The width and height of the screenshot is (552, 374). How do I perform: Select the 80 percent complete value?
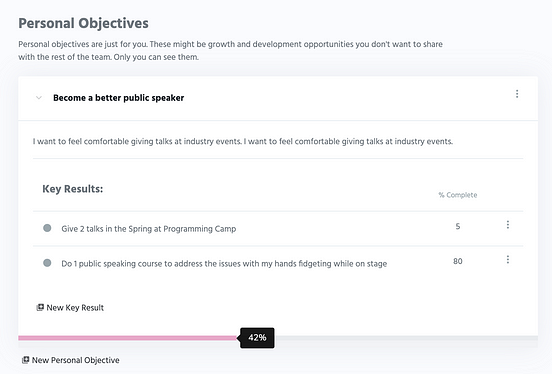[x=458, y=261]
